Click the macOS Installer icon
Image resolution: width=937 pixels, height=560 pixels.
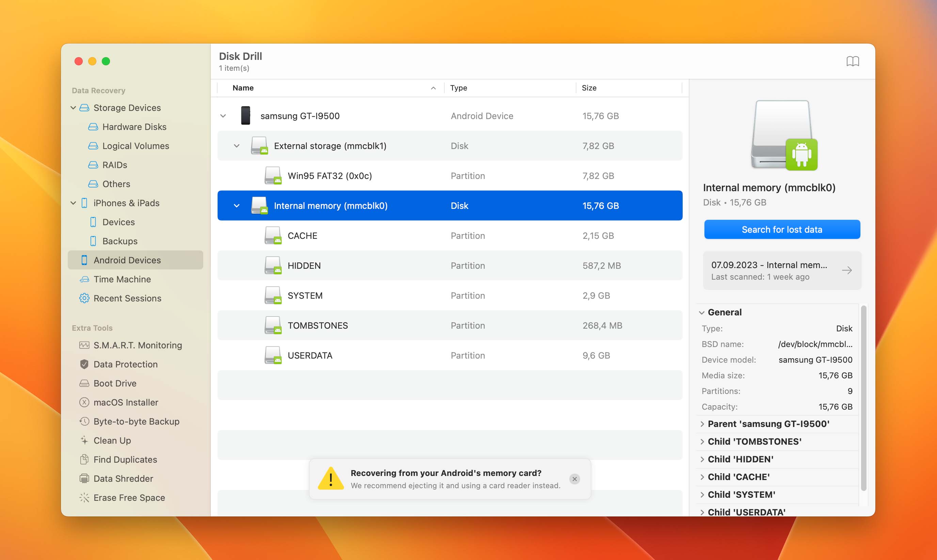coord(84,402)
